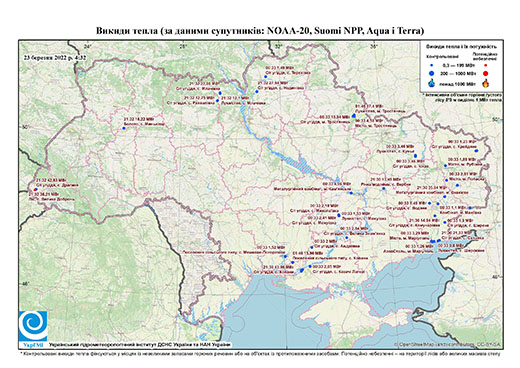Select the red marker on the western border
The image size is (520, 368).
pos(36,189)
